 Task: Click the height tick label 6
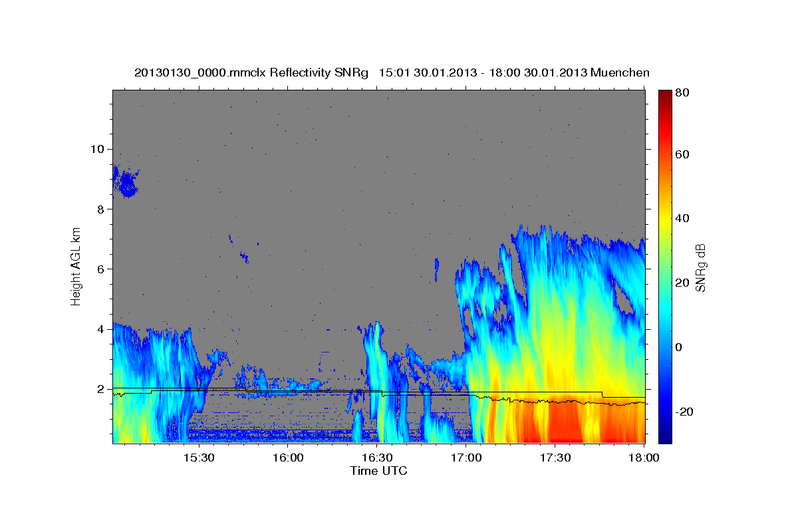point(100,269)
